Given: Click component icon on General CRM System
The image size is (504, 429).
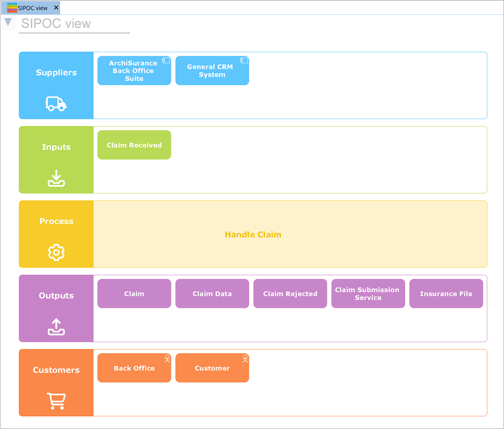Looking at the screenshot, I should click(x=244, y=60).
